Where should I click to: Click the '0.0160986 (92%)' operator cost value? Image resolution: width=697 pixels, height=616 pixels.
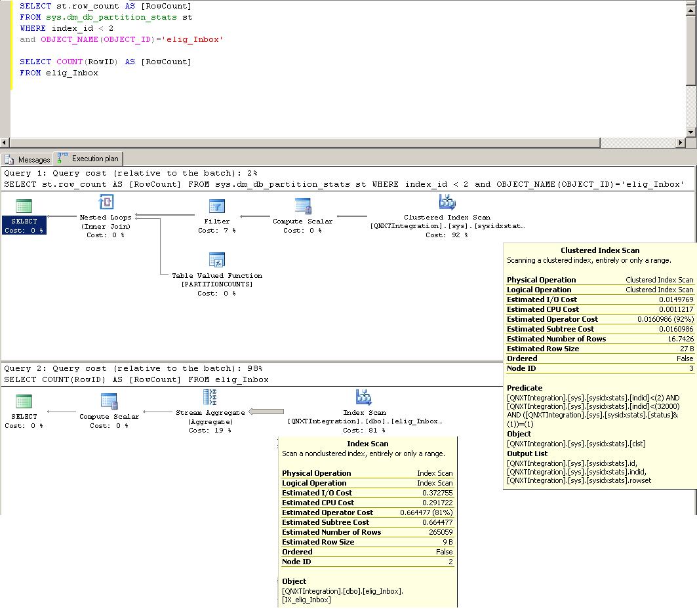click(x=666, y=319)
